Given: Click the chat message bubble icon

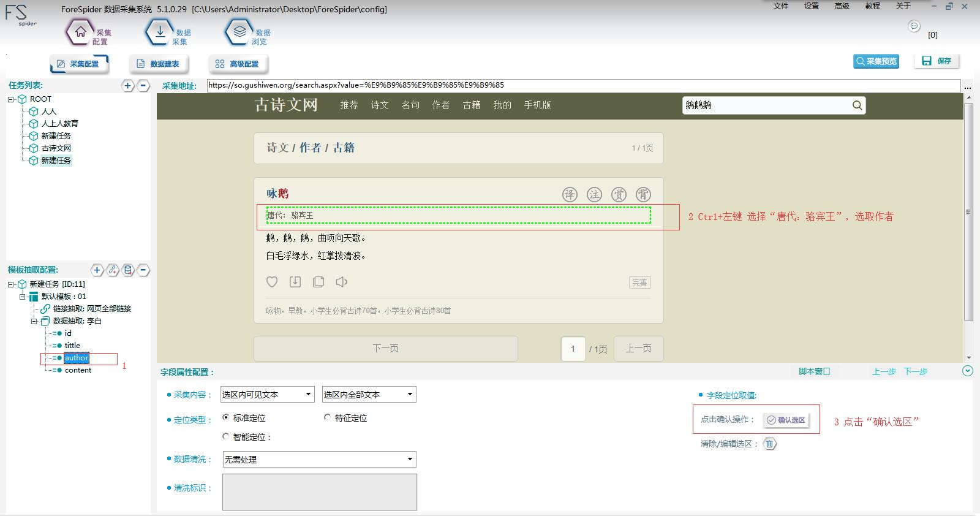Looking at the screenshot, I should [914, 26].
